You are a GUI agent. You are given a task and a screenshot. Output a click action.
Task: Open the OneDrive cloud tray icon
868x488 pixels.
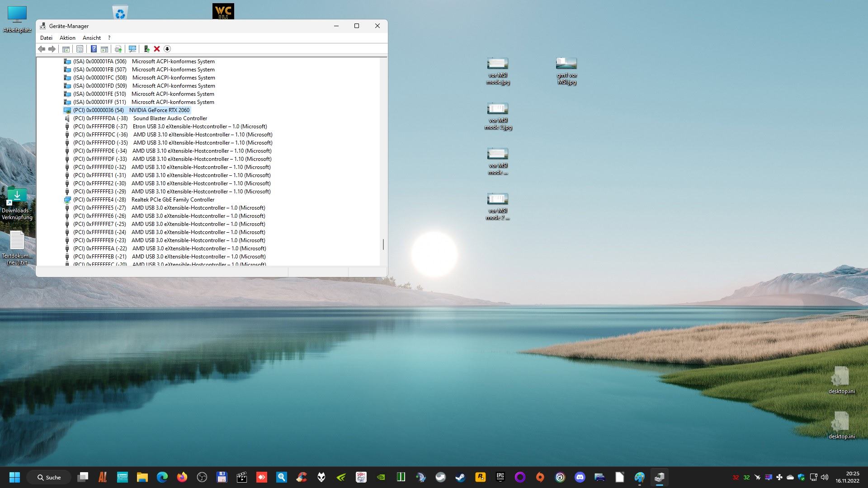[x=790, y=477]
